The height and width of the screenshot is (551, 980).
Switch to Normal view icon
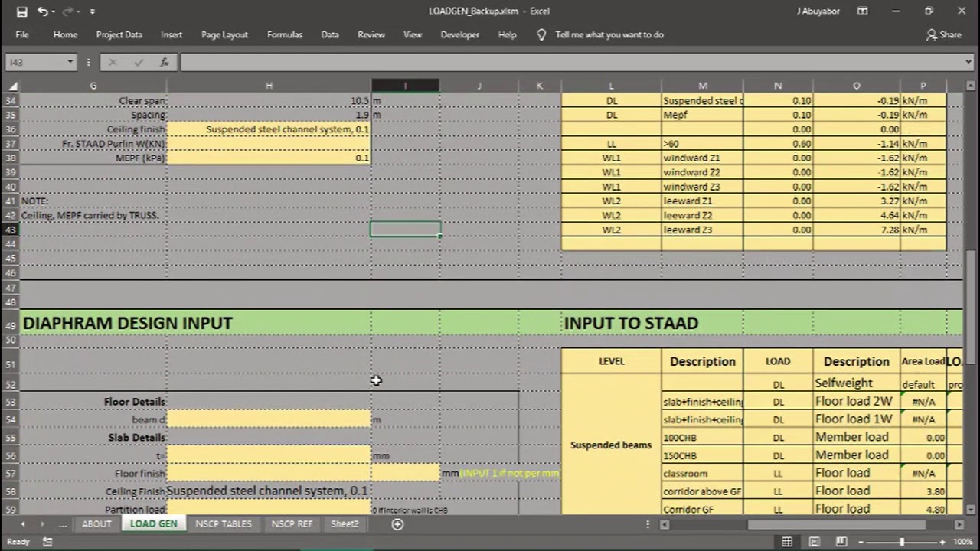786,542
